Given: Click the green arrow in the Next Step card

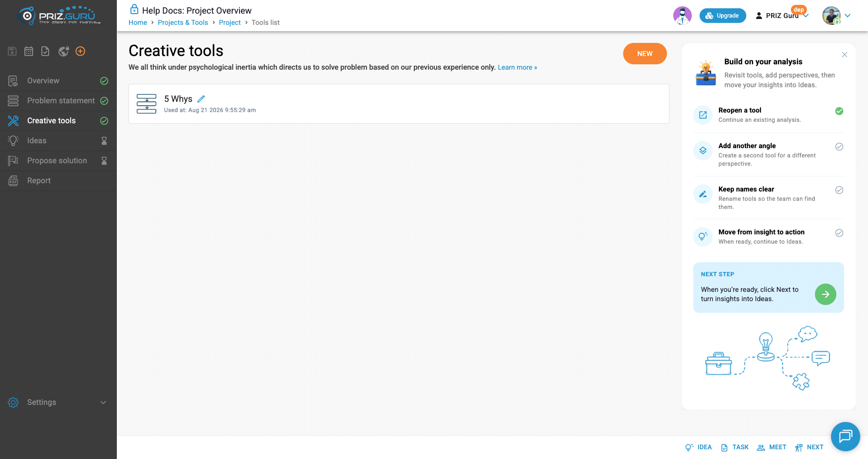Looking at the screenshot, I should click(826, 294).
